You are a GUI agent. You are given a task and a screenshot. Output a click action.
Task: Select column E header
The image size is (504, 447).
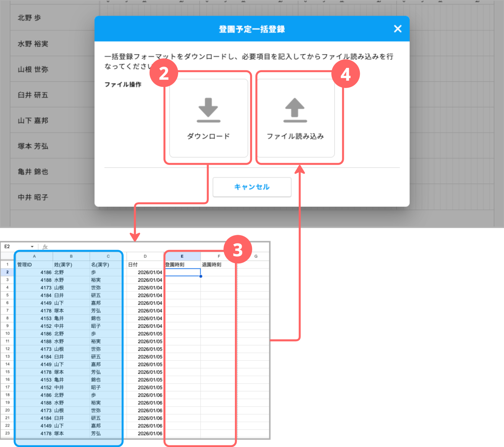(x=182, y=256)
